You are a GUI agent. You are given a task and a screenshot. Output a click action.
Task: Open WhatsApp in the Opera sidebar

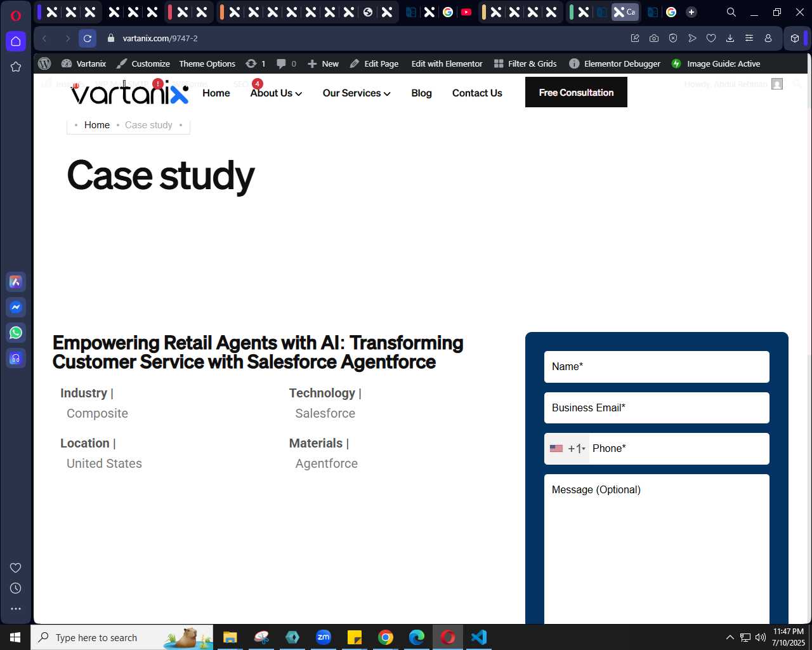click(16, 333)
